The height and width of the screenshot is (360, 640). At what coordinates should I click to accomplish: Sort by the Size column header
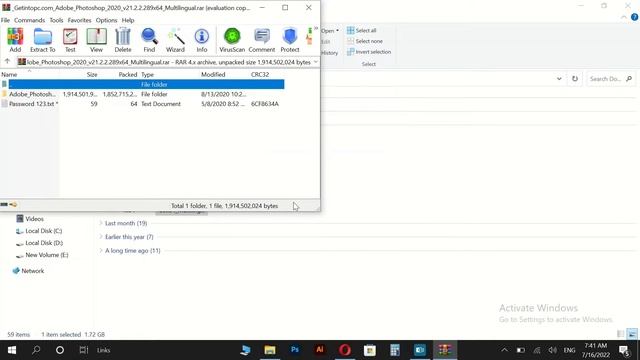pyautogui.click(x=92, y=74)
